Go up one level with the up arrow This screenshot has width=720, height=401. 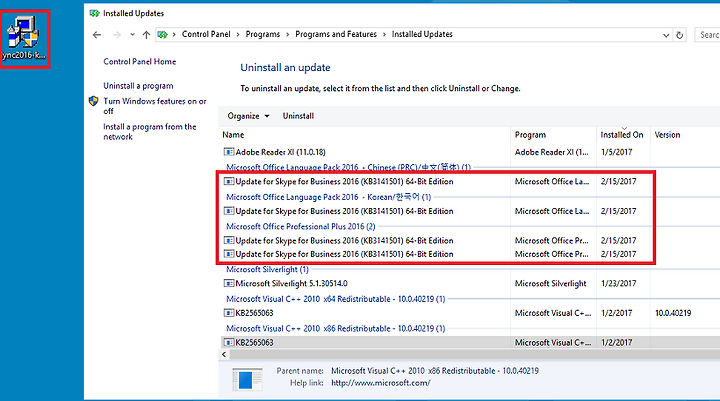coord(146,35)
